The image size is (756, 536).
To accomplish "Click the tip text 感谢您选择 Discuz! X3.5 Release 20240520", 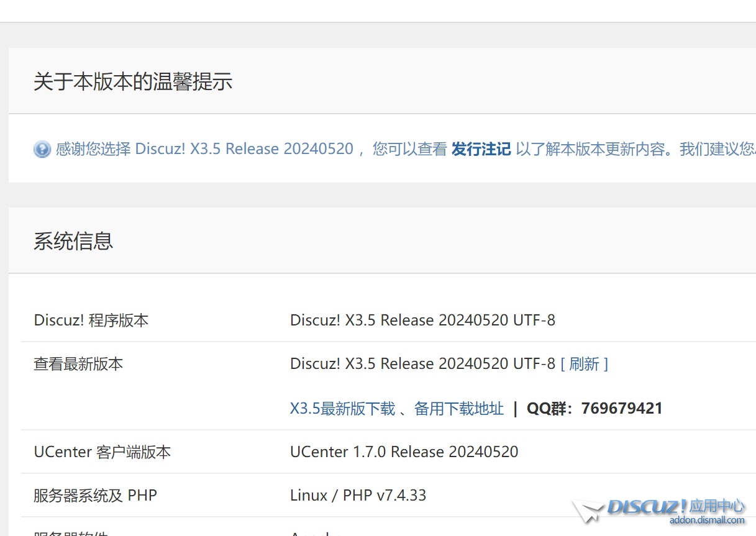I will (x=204, y=149).
